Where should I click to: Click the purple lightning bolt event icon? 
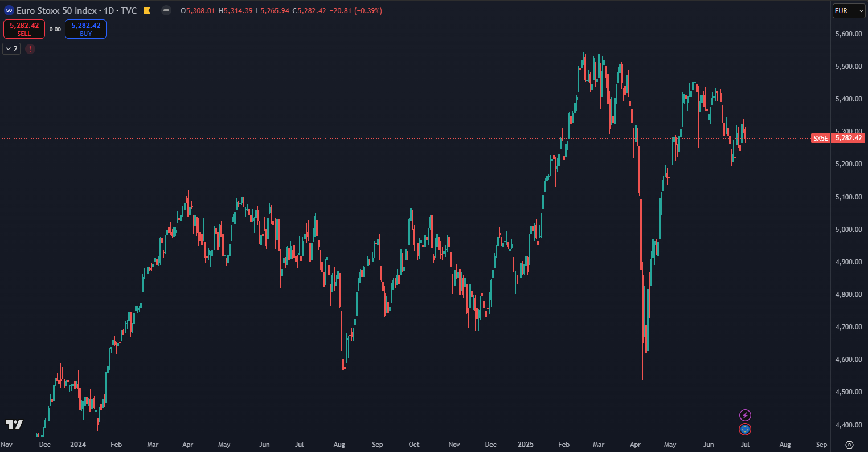point(745,415)
